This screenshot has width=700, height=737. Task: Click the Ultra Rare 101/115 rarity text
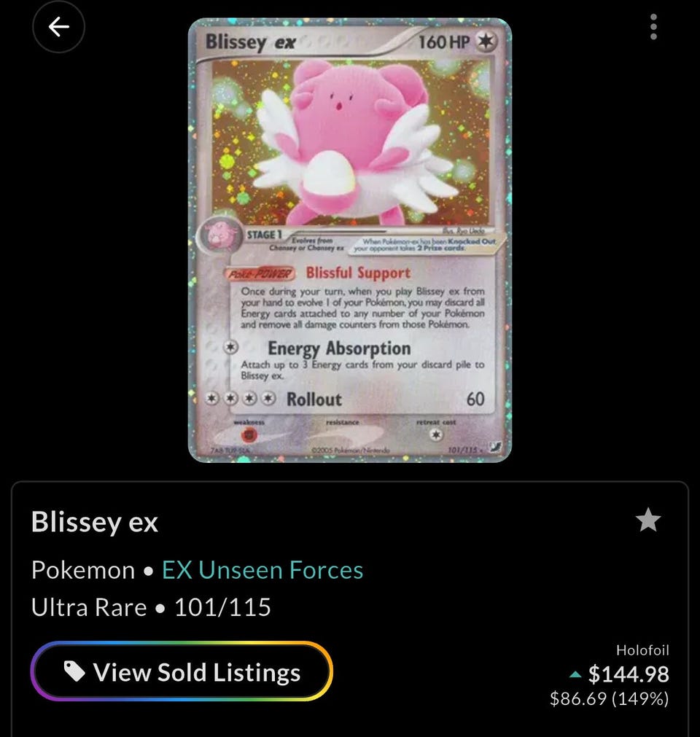point(151,607)
